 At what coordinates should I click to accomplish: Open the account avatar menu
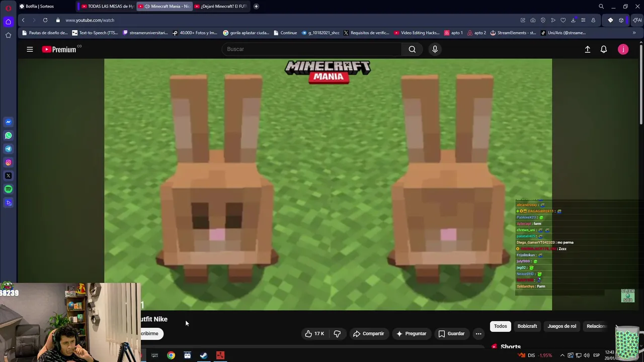point(623,49)
